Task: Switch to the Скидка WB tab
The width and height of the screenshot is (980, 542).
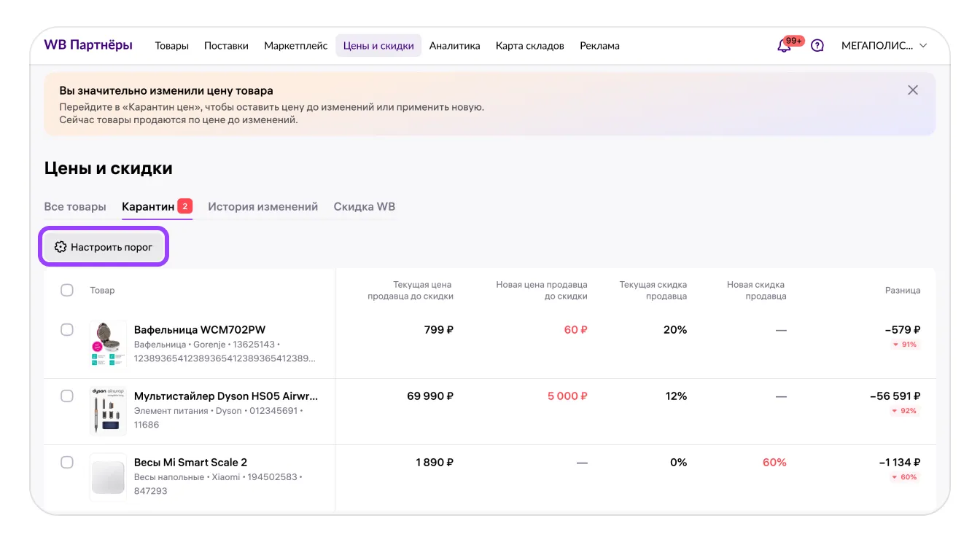Action: point(365,207)
